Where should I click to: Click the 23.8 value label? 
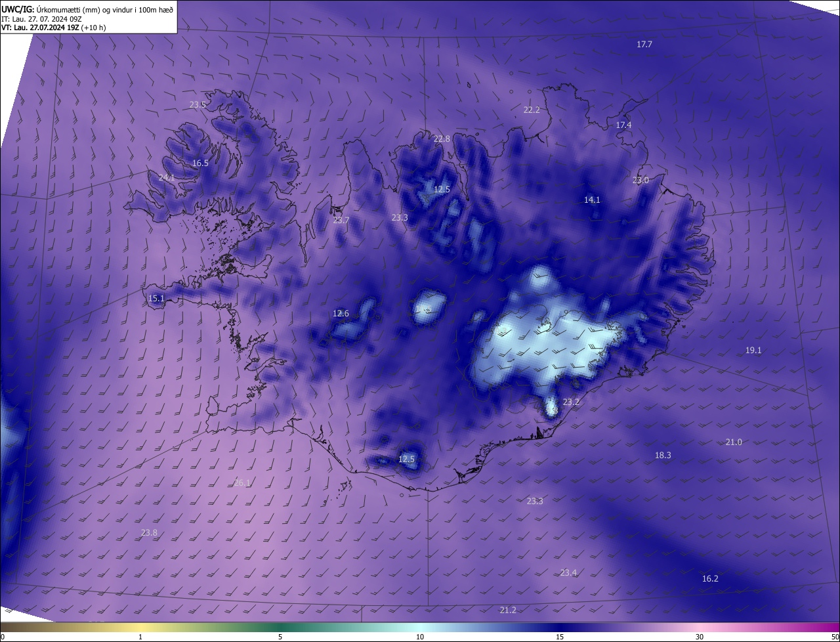pyautogui.click(x=149, y=533)
